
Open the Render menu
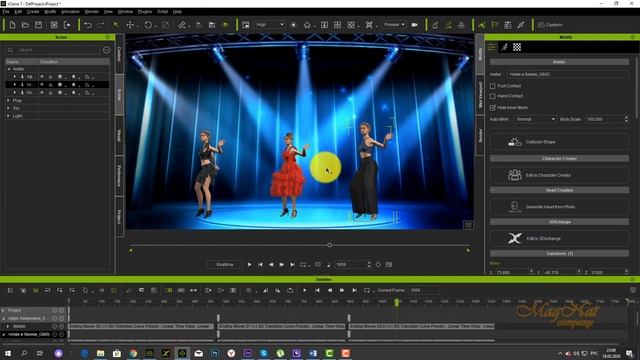tap(91, 12)
